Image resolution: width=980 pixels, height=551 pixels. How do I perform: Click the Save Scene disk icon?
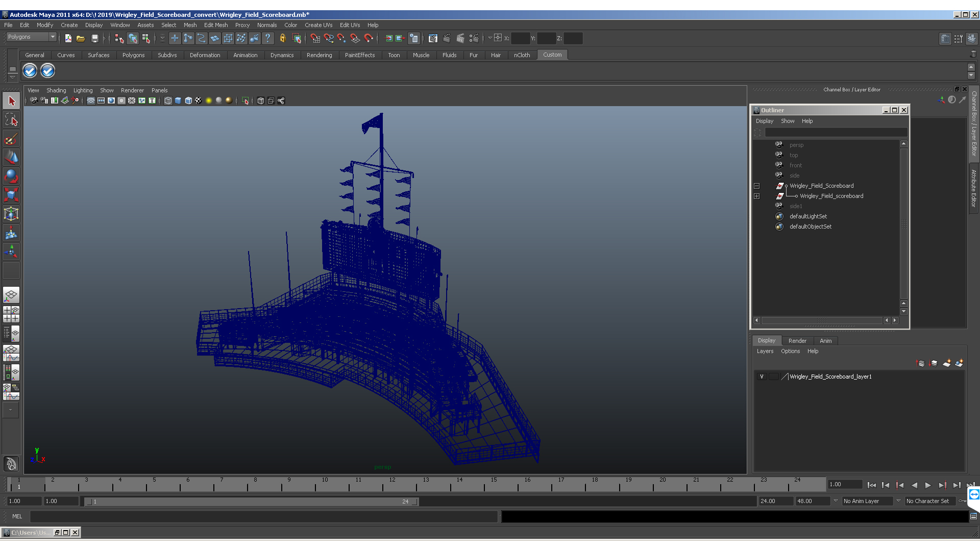tap(94, 38)
